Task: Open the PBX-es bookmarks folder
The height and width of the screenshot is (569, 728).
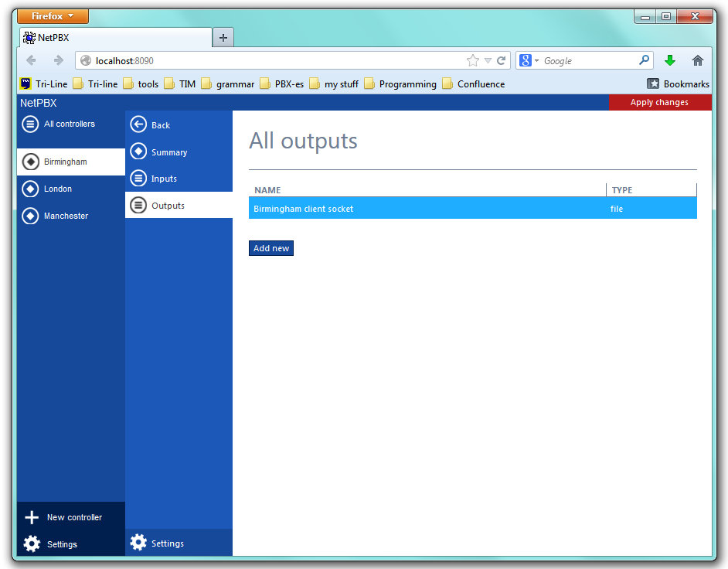Action: click(x=282, y=84)
